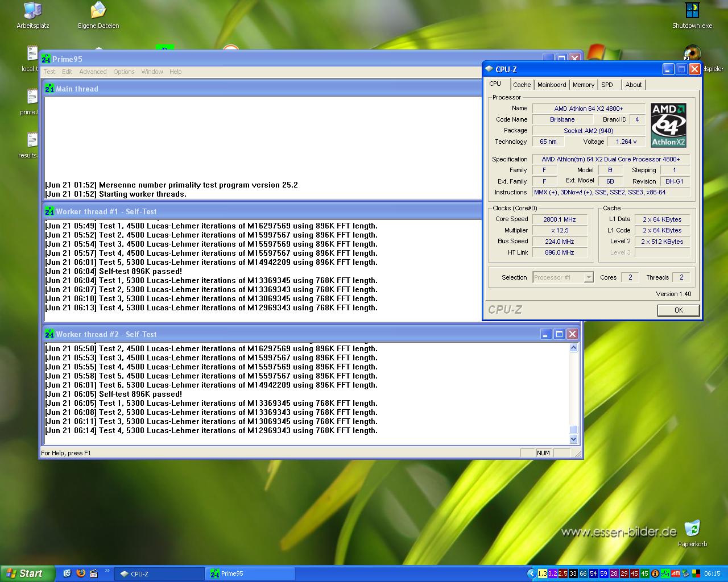Switch to the Memory tab in CPU-Z
Viewport: 728px width, 582px height.
(583, 85)
